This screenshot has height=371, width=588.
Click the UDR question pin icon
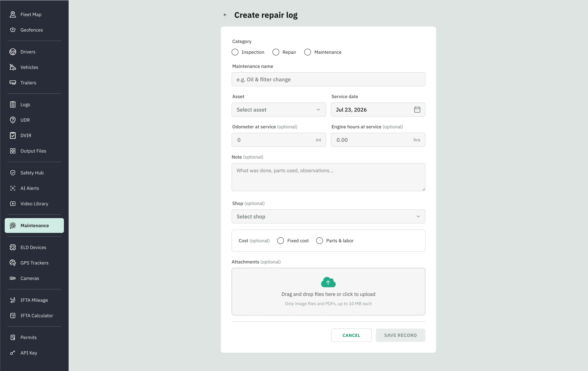click(13, 120)
